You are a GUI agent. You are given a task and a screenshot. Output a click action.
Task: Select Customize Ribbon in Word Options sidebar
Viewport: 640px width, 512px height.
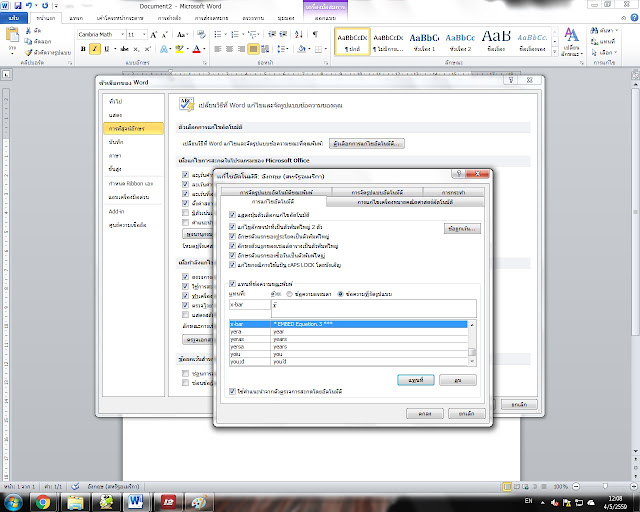[x=131, y=184]
